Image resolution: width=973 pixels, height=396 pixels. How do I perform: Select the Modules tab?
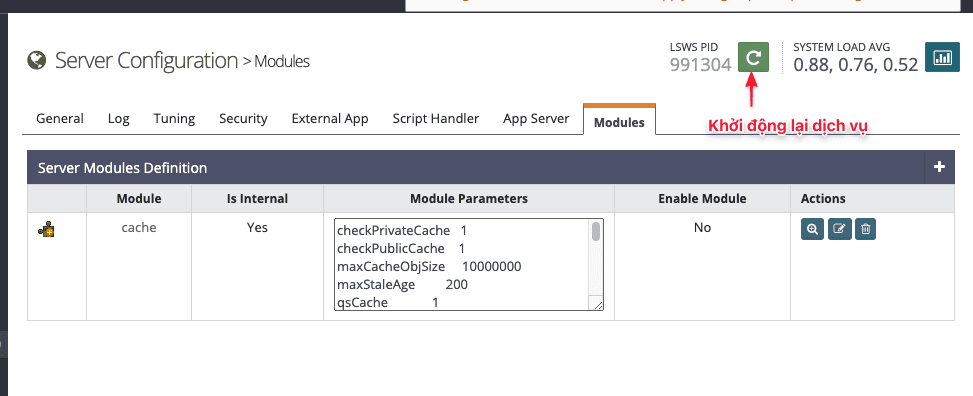coord(619,122)
